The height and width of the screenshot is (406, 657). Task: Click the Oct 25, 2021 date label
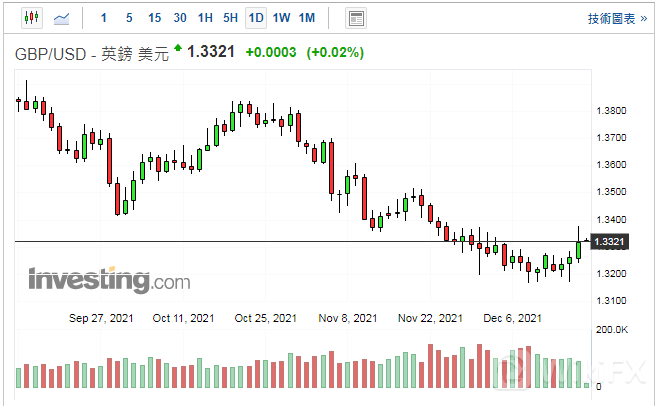pos(265,318)
